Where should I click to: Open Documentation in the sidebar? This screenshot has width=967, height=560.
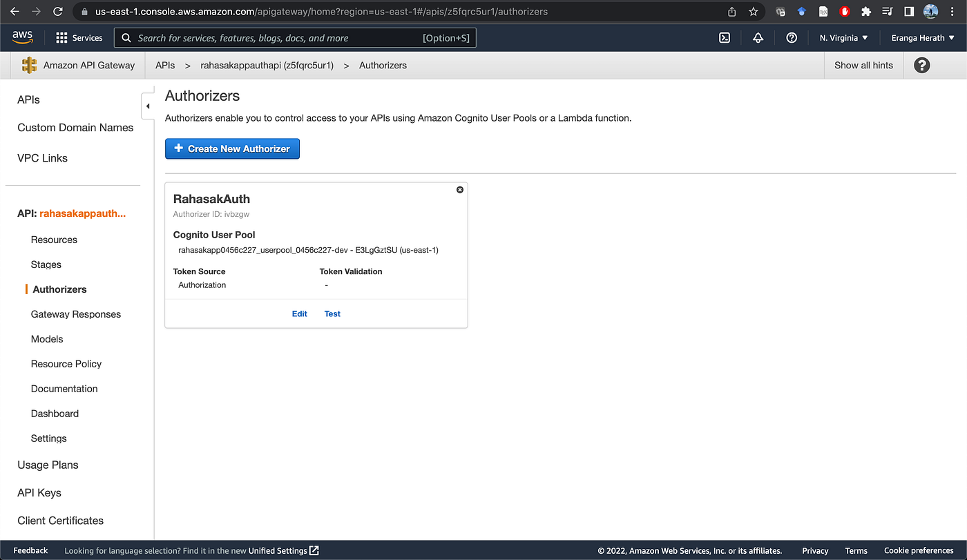[x=64, y=389]
